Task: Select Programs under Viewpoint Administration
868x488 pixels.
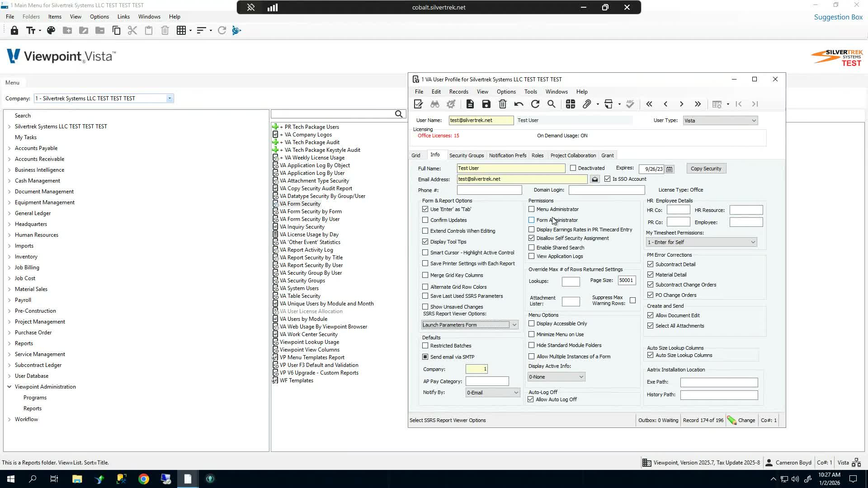Action: point(35,398)
